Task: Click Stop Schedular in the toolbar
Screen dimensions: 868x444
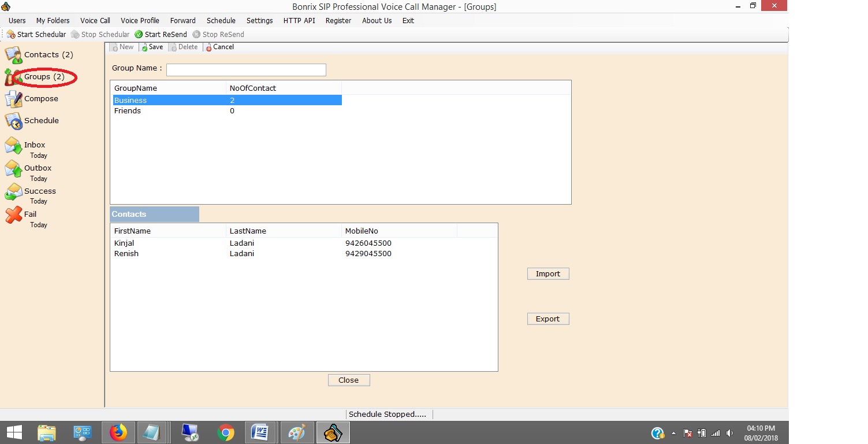Action: 100,35
